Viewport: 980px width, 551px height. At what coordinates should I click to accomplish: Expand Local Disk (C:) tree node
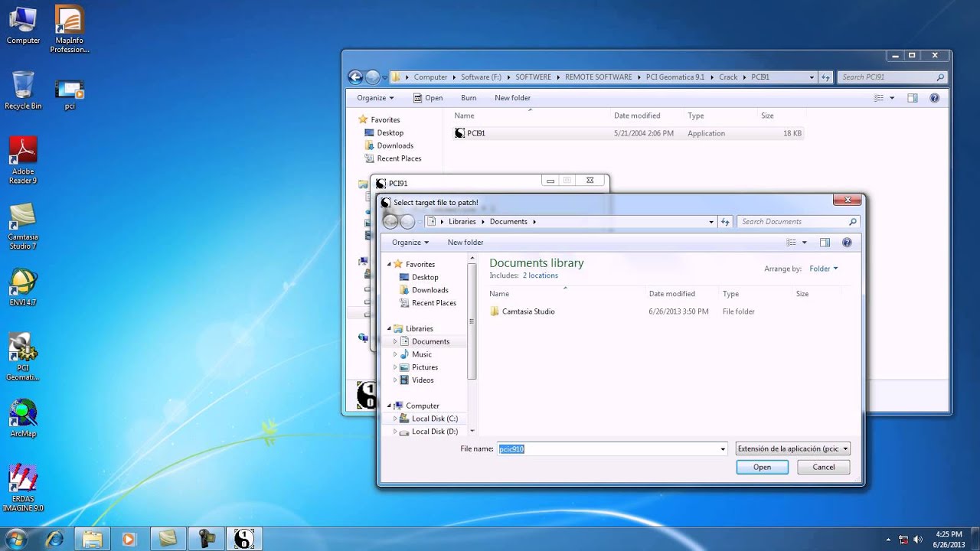395,419
